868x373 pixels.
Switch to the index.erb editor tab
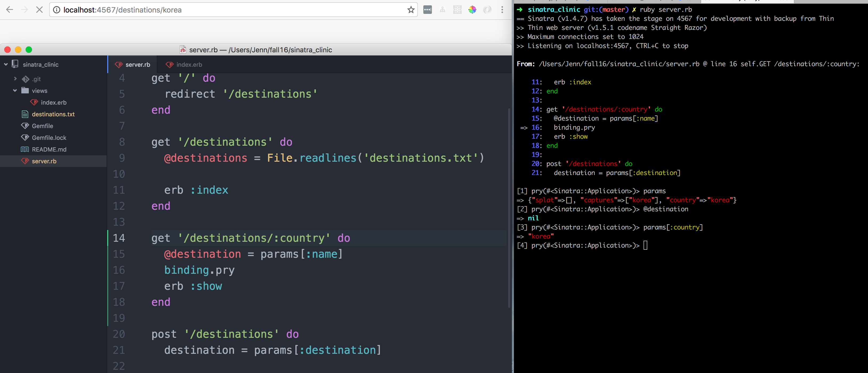tap(184, 64)
